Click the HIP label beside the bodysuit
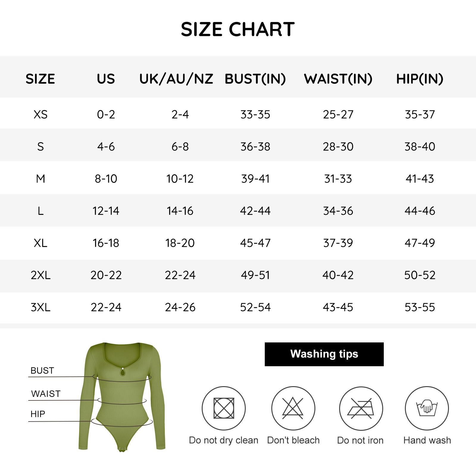Image resolution: width=476 pixels, height=476 pixels. click(38, 414)
